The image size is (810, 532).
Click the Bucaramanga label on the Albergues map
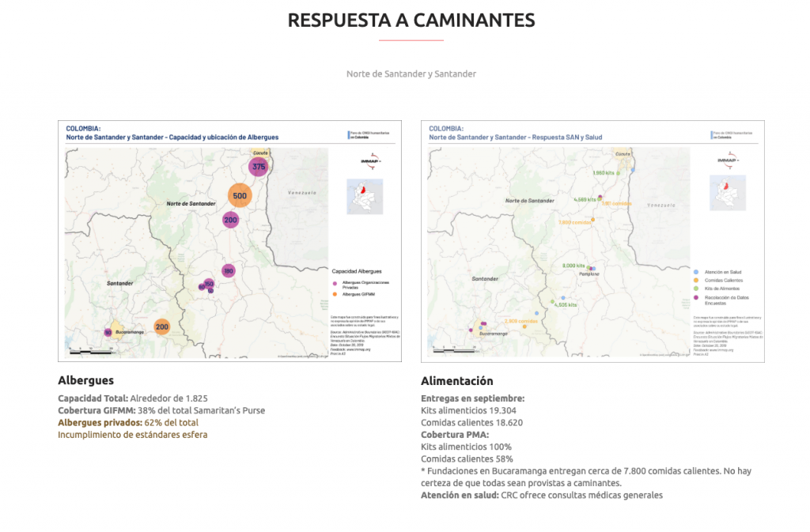130,332
